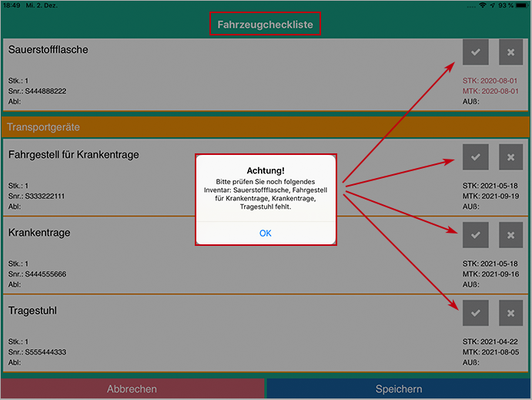Image resolution: width=532 pixels, height=400 pixels.
Task: Confirm Krankentrage with the checkmark icon
Action: click(x=475, y=235)
